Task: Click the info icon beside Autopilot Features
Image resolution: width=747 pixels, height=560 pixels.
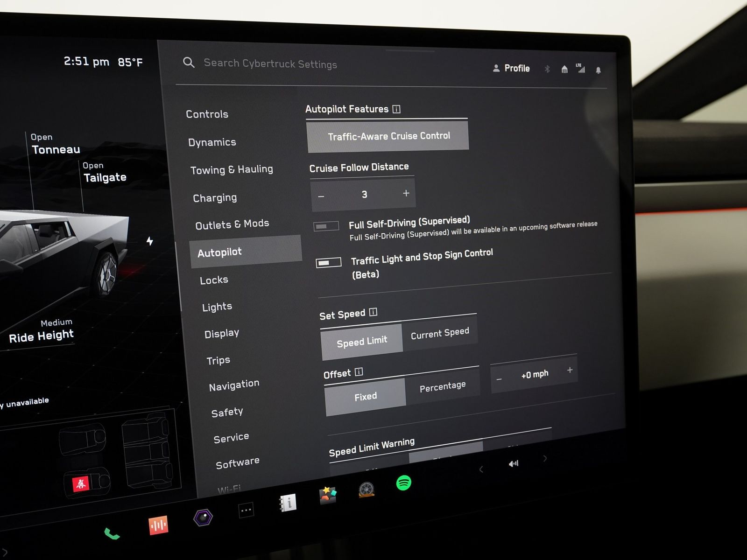Action: pos(396,109)
